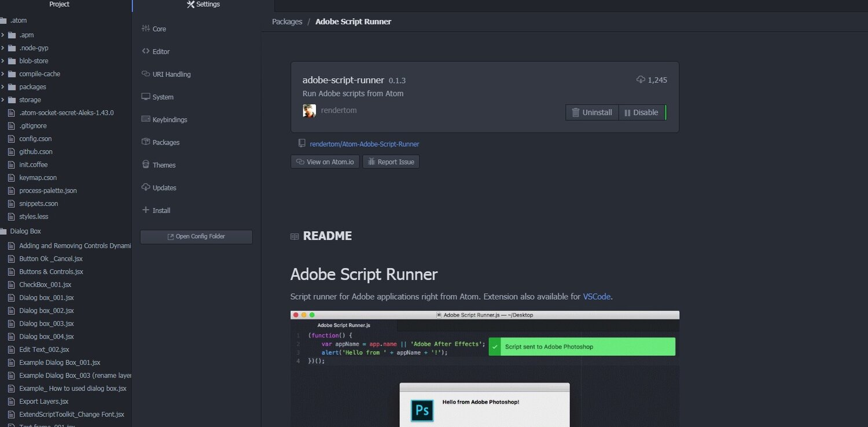Click the folder icon beside storage
Viewport: 868px width, 427px height.
[x=12, y=100]
